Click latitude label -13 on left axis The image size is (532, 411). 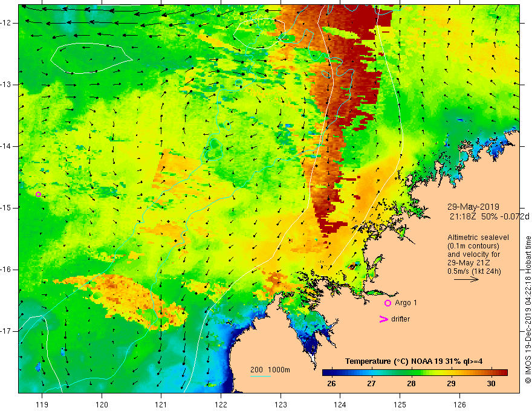[x=6, y=85]
